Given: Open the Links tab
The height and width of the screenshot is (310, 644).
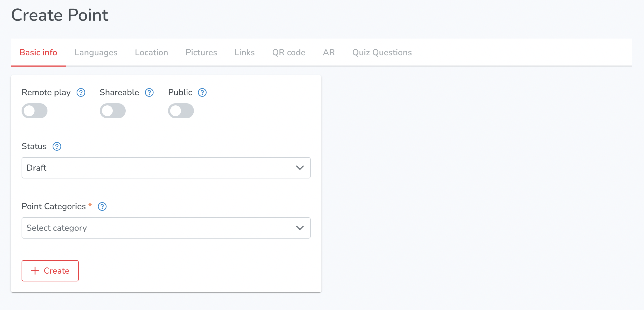Looking at the screenshot, I should (x=245, y=52).
